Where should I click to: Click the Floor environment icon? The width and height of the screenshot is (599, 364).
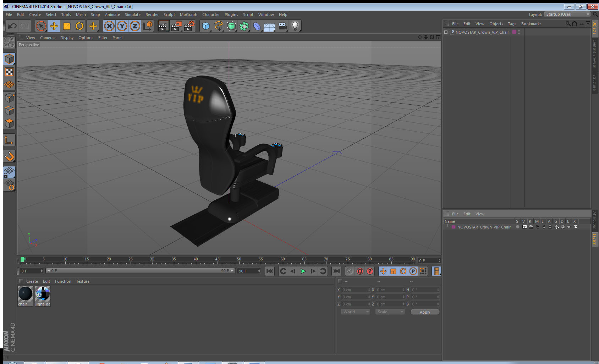pos(270,26)
